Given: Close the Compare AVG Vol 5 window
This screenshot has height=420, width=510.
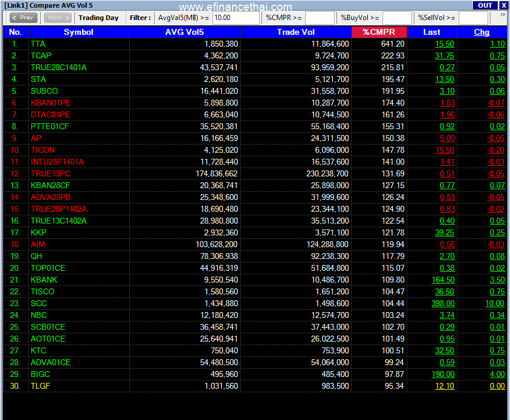Looking at the screenshot, I should (504, 5).
